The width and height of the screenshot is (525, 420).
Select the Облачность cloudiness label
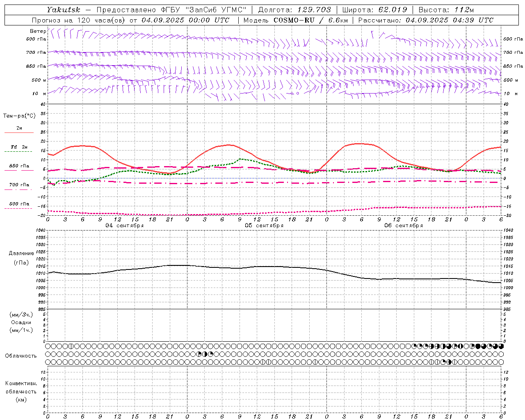(x=21, y=356)
